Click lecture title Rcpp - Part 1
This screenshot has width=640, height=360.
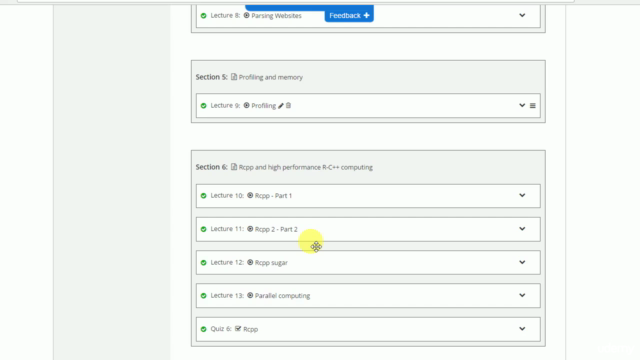[273, 196]
